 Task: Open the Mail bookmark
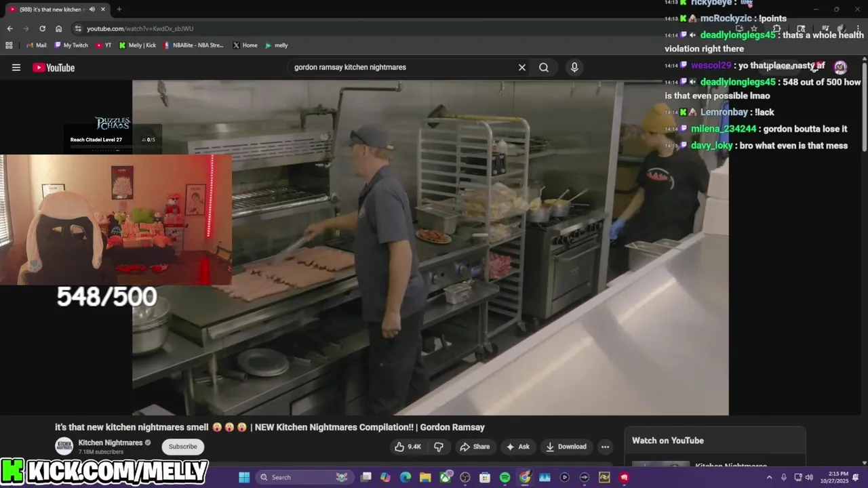37,45
